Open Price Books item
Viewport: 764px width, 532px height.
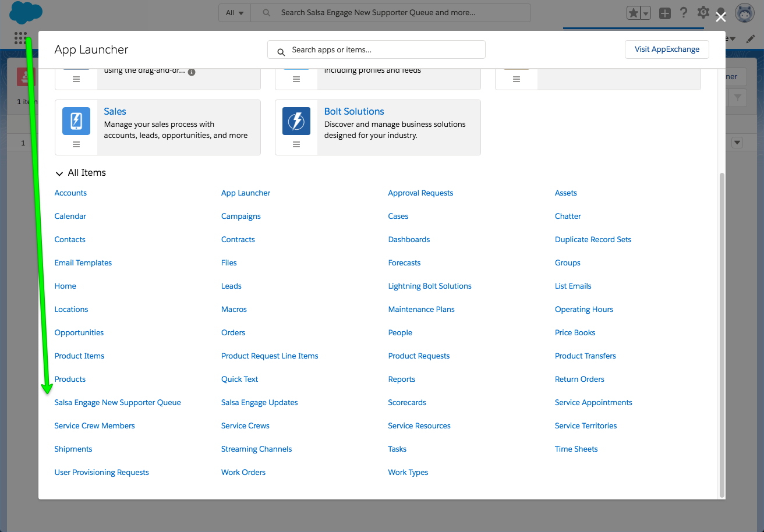click(x=575, y=332)
